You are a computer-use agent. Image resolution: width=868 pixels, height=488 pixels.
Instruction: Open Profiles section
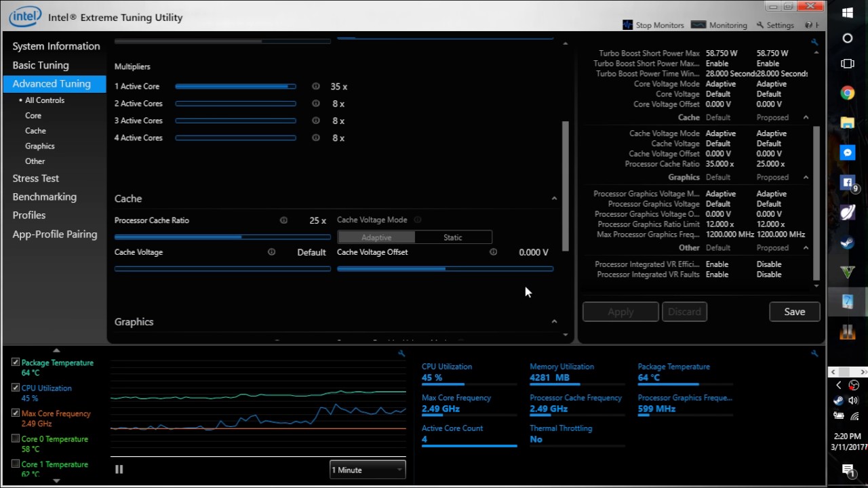[x=29, y=215]
